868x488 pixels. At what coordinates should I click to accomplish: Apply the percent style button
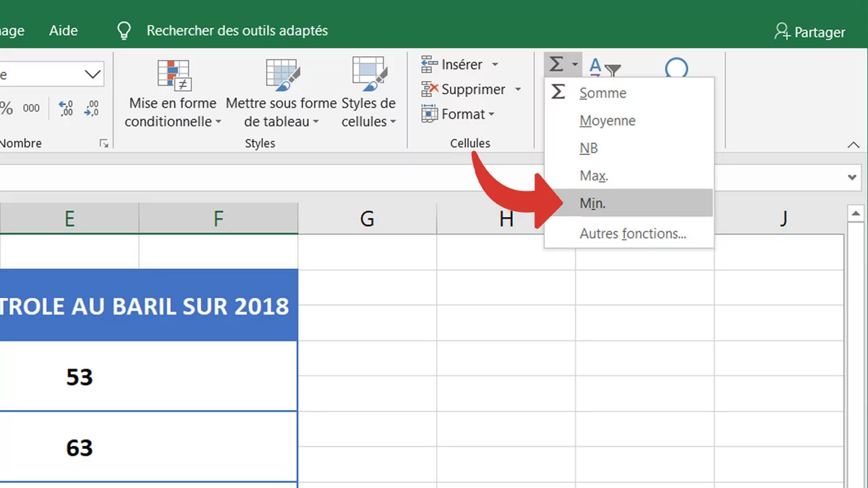click(x=7, y=108)
